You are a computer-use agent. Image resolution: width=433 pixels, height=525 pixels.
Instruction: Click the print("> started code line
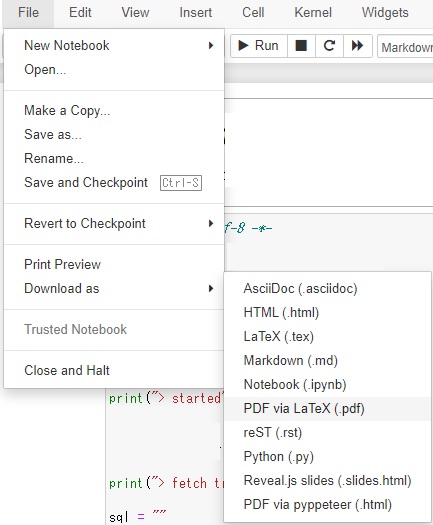point(165,398)
